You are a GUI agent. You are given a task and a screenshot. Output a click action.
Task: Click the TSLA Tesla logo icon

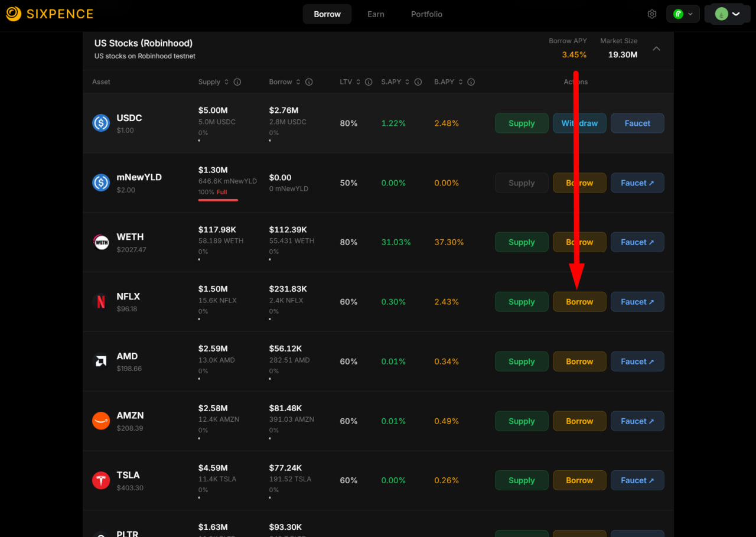point(101,480)
